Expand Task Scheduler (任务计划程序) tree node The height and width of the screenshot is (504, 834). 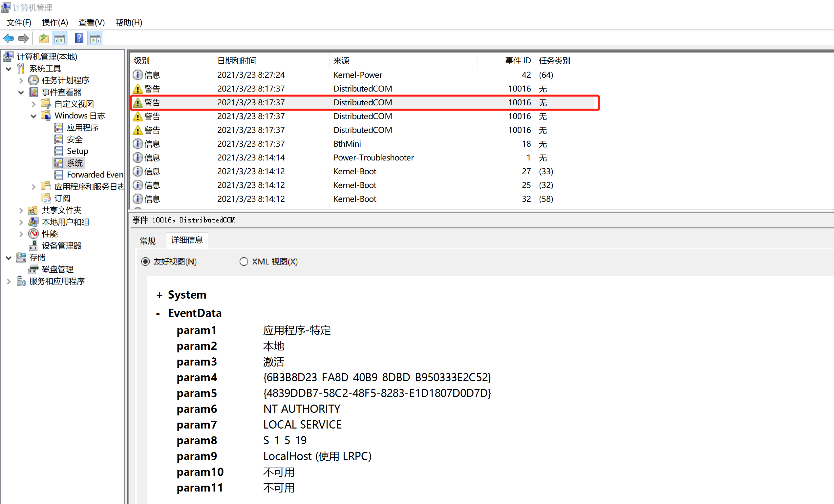(x=21, y=81)
